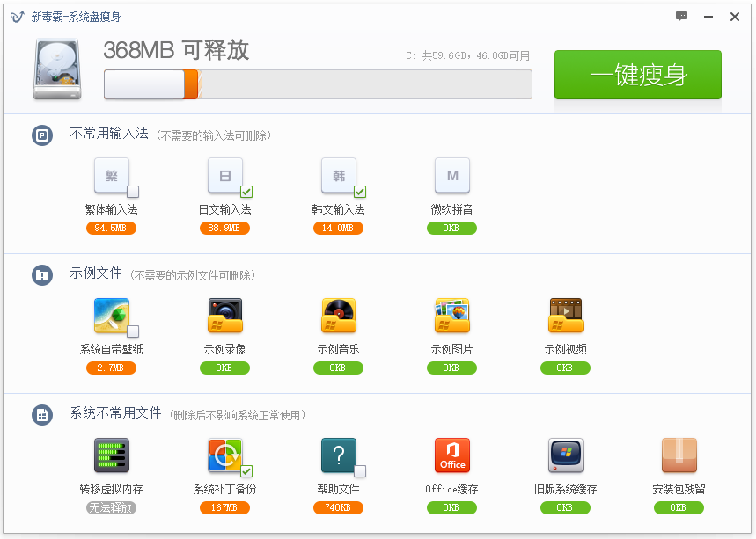Image resolution: width=756 pixels, height=539 pixels.
Task: Click the 一键瘦身 green button
Action: (637, 75)
